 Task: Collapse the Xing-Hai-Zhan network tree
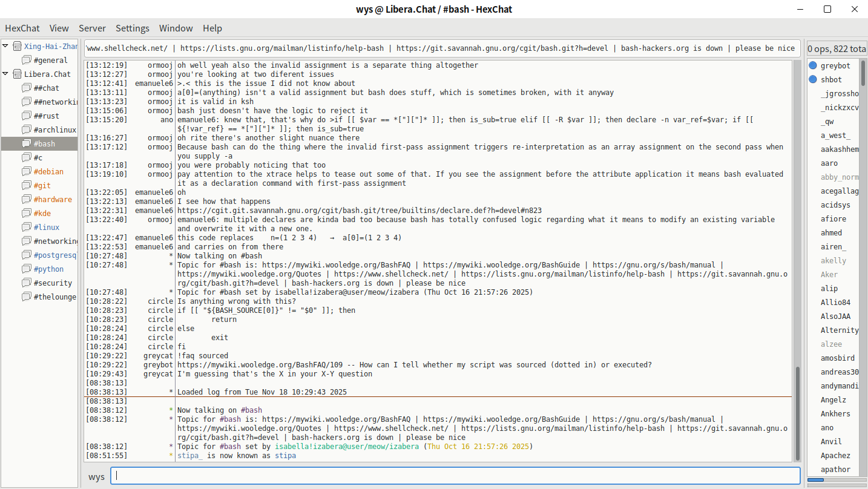(5, 47)
